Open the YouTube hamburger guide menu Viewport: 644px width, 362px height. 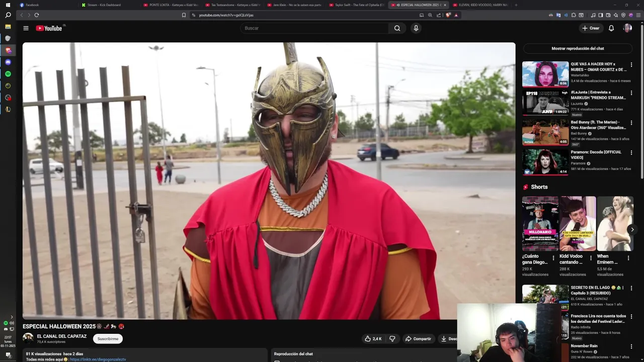[x=26, y=28]
